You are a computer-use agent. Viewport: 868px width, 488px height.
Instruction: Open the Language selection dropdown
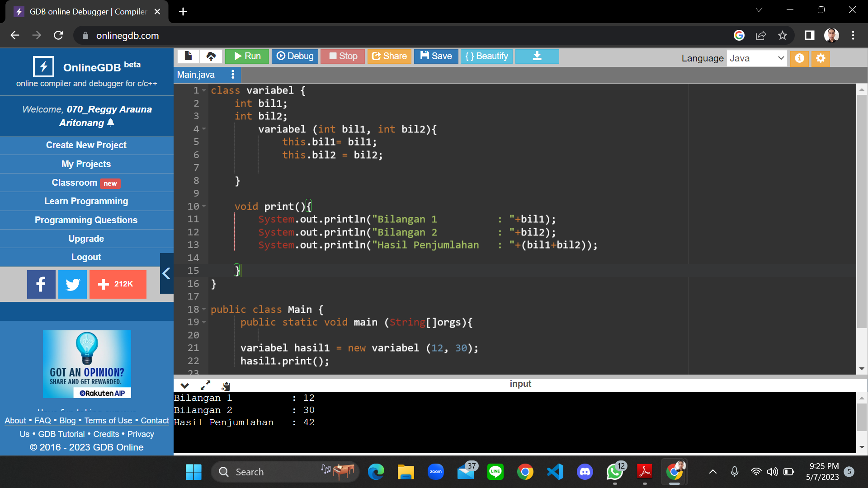click(x=757, y=58)
